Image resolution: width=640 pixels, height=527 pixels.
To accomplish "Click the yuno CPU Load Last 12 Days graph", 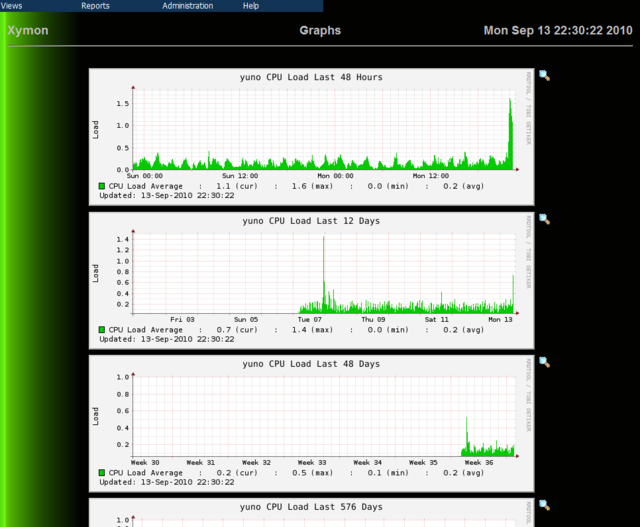I will (x=311, y=280).
